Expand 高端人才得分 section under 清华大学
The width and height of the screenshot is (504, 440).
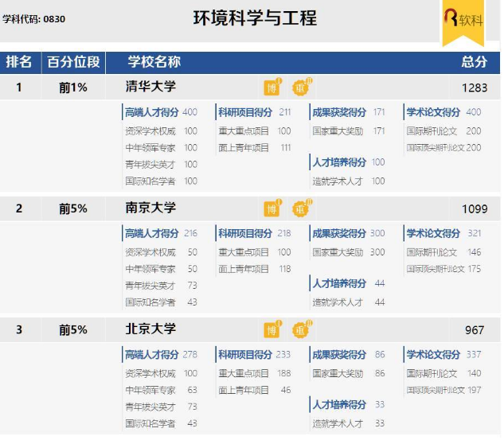pos(151,112)
